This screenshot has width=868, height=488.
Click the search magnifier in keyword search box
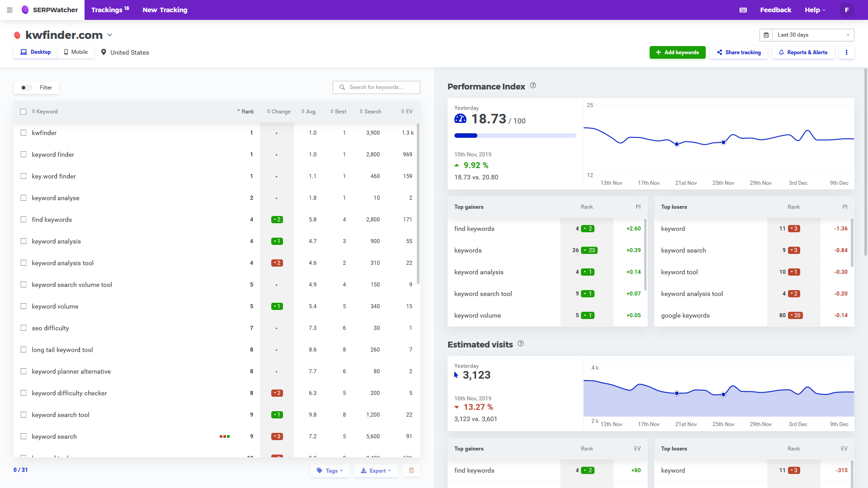(342, 87)
